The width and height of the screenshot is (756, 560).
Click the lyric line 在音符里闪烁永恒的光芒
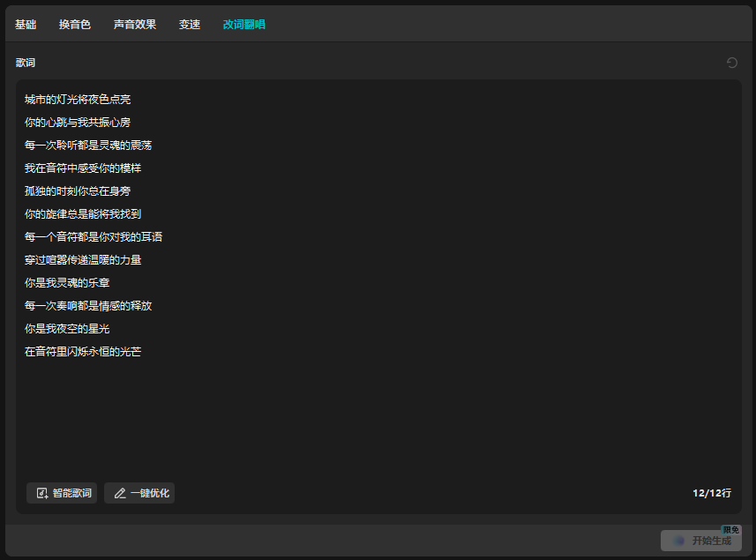82,351
